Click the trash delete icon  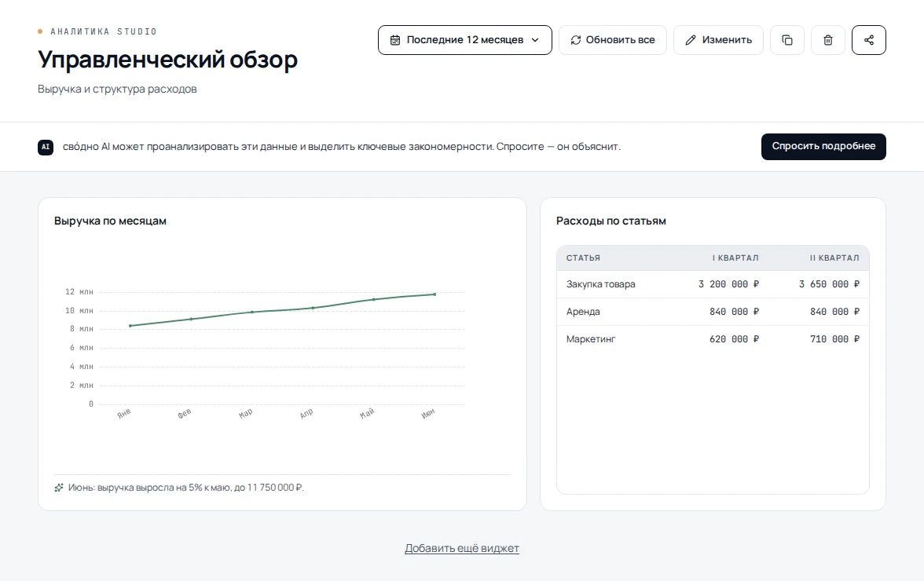point(828,40)
